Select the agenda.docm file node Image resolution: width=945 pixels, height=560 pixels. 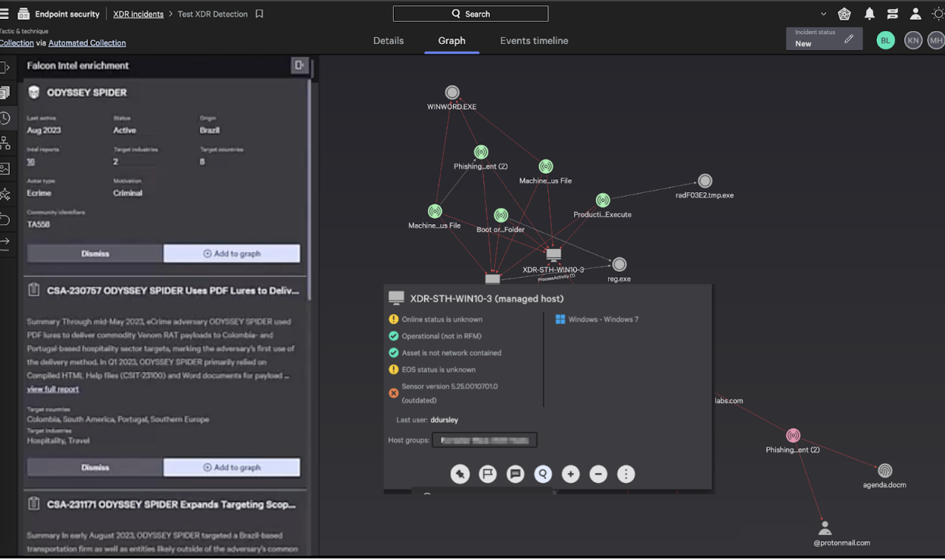coord(884,471)
